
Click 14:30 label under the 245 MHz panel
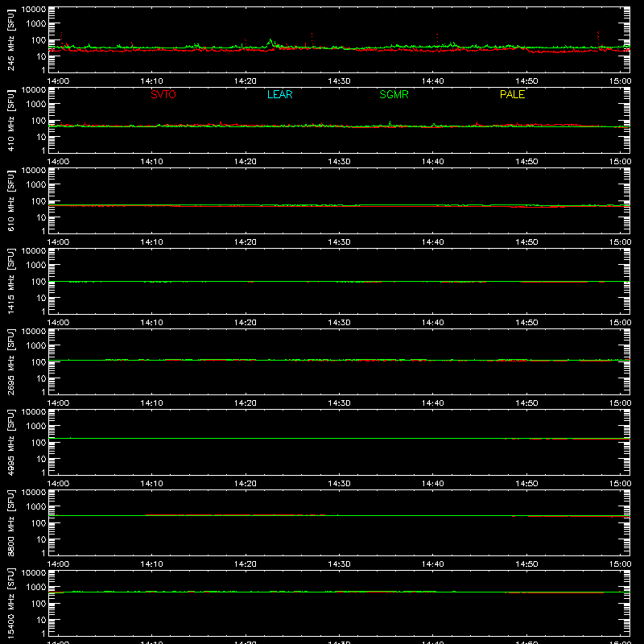339,81
